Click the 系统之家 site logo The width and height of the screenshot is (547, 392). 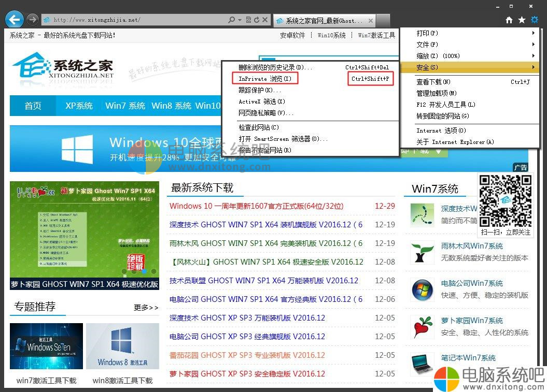63,67
